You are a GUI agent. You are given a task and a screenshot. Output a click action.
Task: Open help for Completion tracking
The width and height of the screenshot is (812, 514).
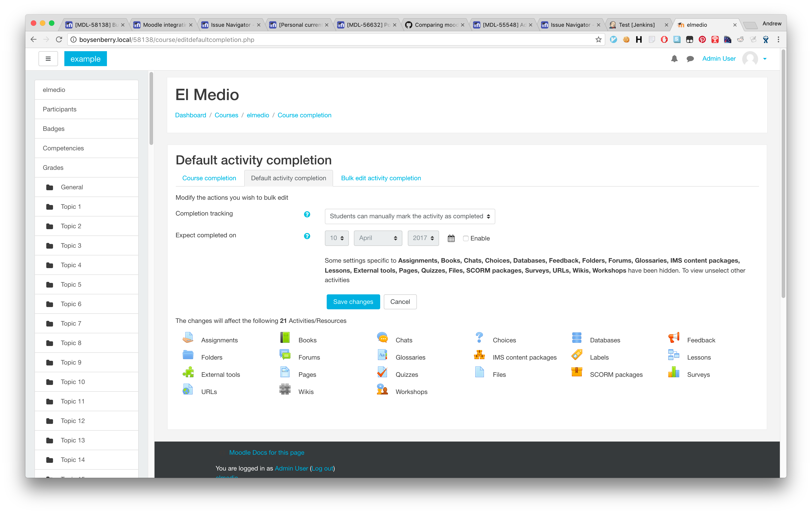[307, 214]
